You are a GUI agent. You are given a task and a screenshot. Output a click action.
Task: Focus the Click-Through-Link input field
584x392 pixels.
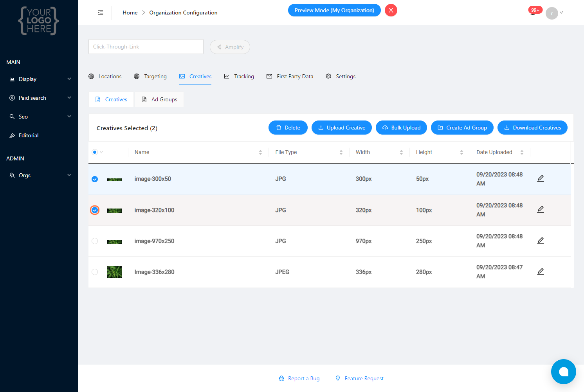click(x=146, y=47)
